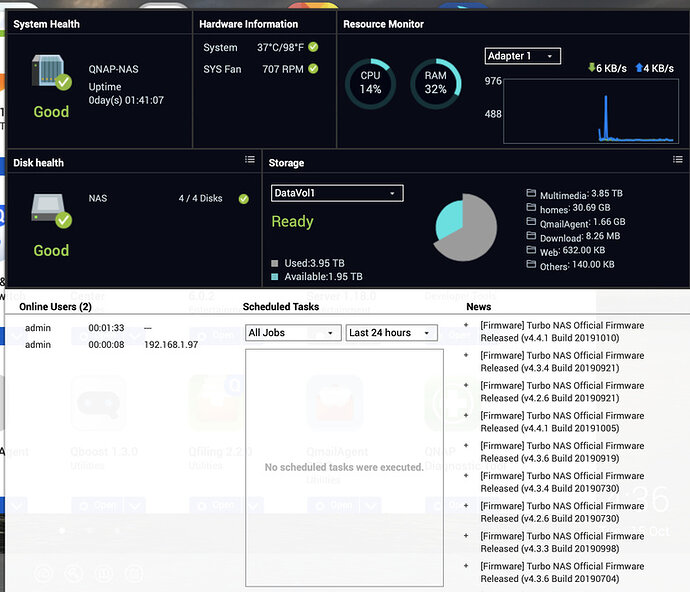Open firmware v4.4.1 Build 20191010 news
This screenshot has height=592, width=690.
pos(562,331)
